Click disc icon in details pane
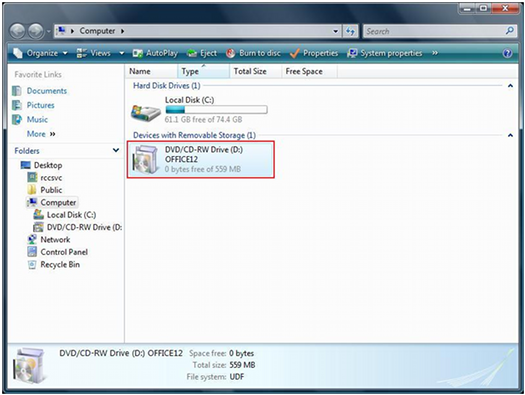 (29, 366)
